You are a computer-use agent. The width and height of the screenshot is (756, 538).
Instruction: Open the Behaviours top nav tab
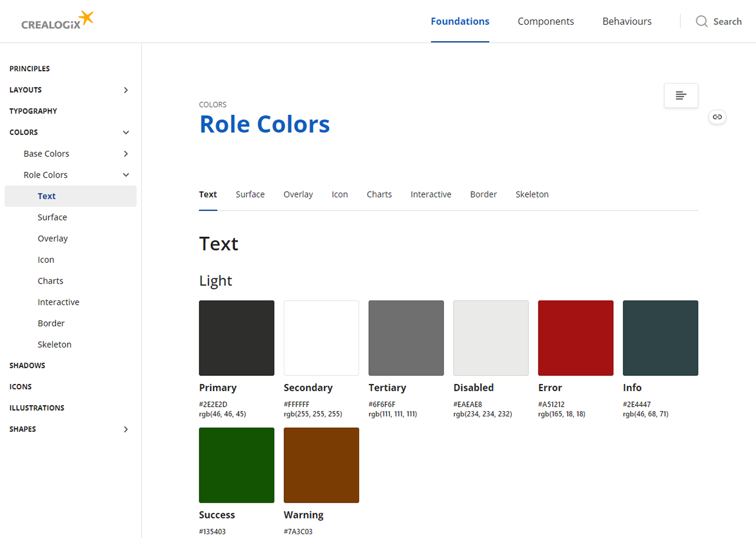(x=627, y=22)
